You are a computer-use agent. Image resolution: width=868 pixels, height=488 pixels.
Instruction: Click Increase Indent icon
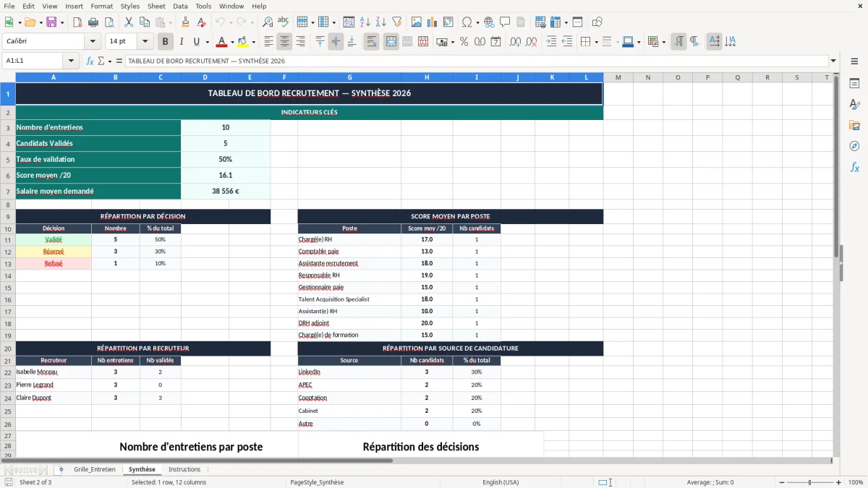coord(551,42)
